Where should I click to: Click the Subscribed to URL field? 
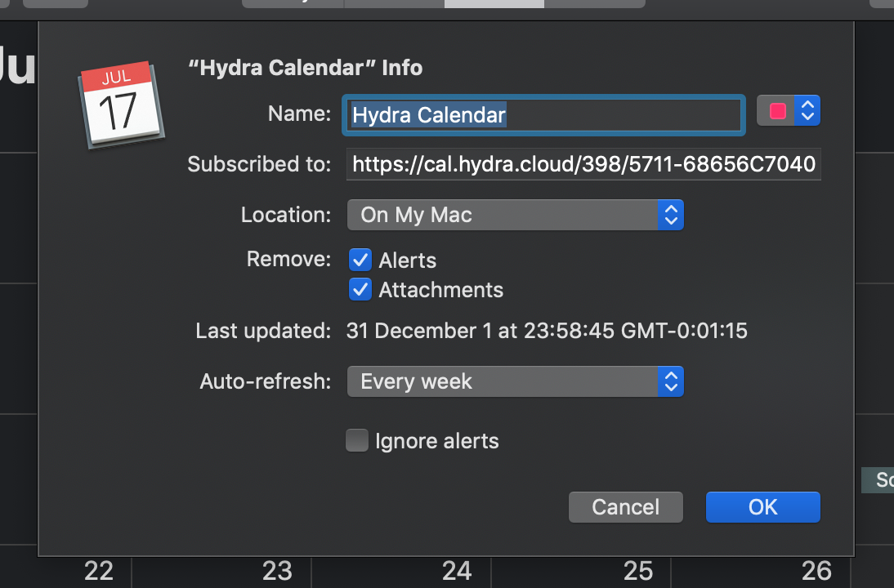pos(583,164)
